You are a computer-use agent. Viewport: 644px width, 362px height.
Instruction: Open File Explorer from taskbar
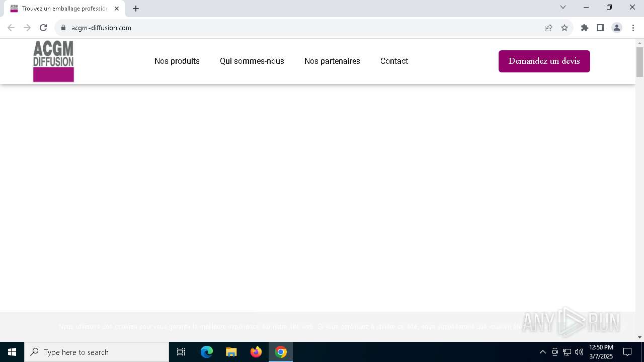point(231,352)
